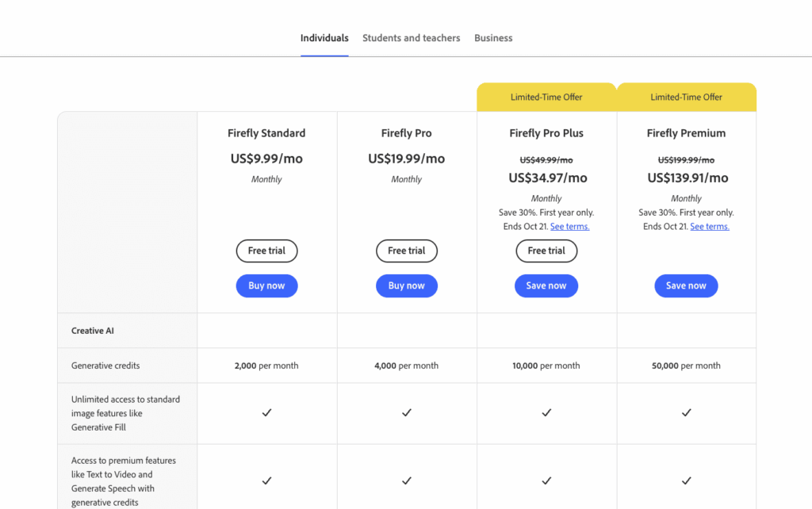The height and width of the screenshot is (509, 812).
Task: Start free trial for Firefly Pro Plus
Action: point(546,251)
